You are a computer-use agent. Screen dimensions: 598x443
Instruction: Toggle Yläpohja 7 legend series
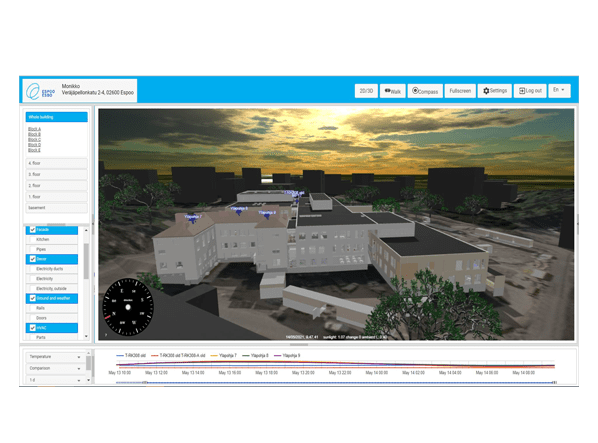pyautogui.click(x=223, y=355)
